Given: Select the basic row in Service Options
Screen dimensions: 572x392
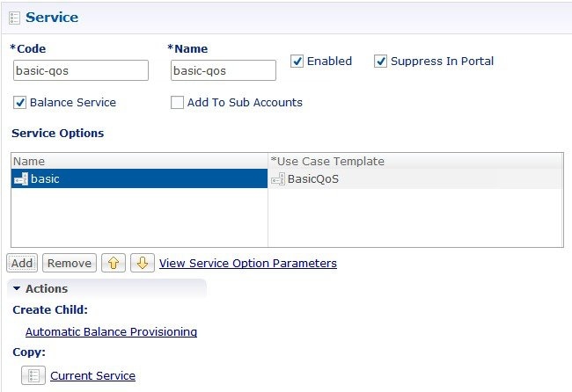Looking at the screenshot, I should tap(139, 178).
